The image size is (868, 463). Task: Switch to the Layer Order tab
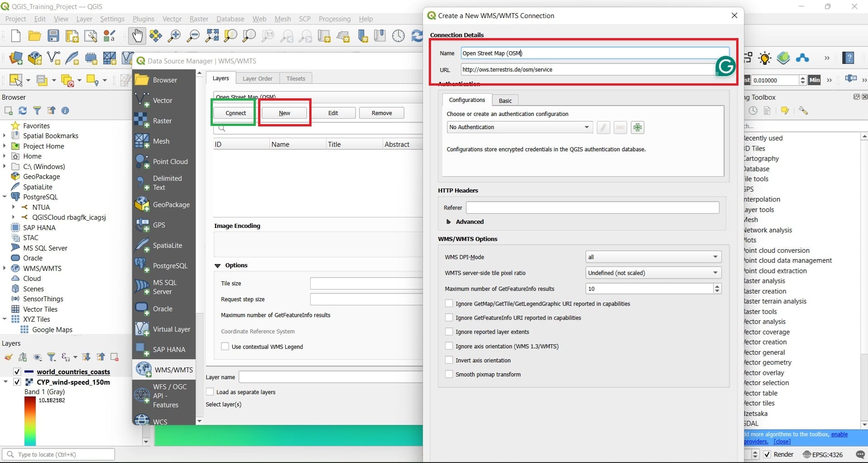257,78
